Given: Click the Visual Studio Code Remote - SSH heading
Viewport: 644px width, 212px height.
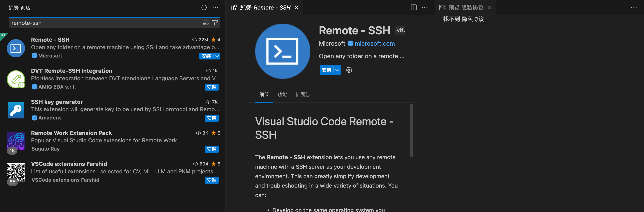Looking at the screenshot, I should (x=324, y=128).
